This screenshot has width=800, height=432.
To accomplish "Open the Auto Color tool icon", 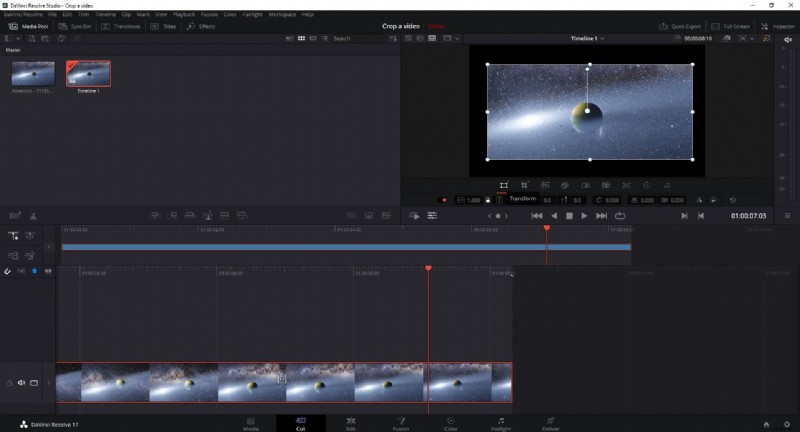I will 646,185.
